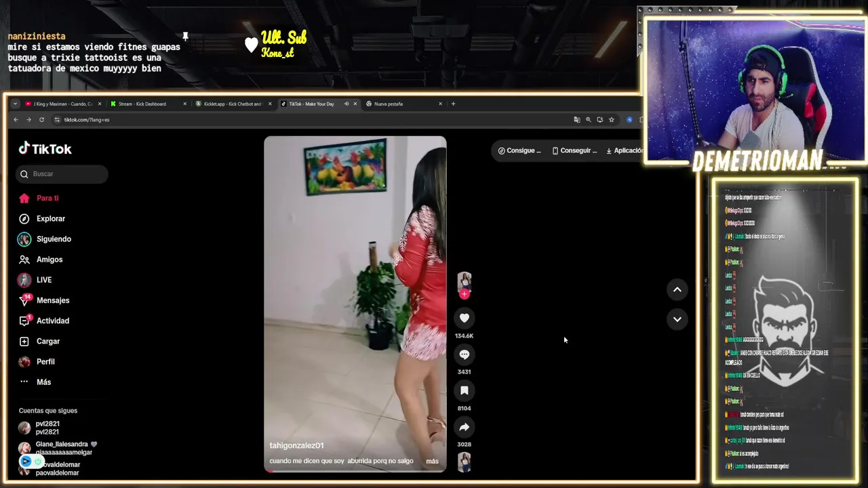
Task: Focus the Buscar search field
Action: coord(62,174)
